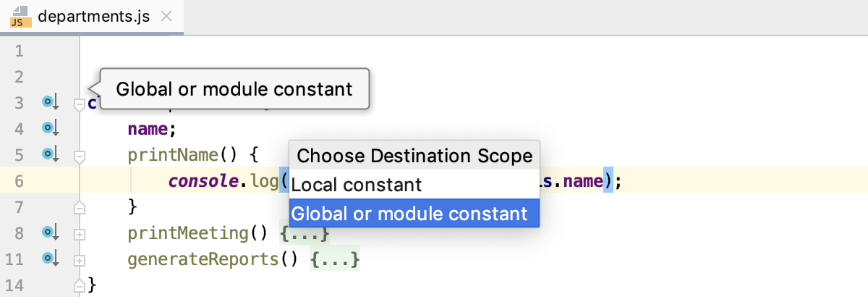868x297 pixels.
Task: Close the departments.js editor tab
Action: coord(166,17)
